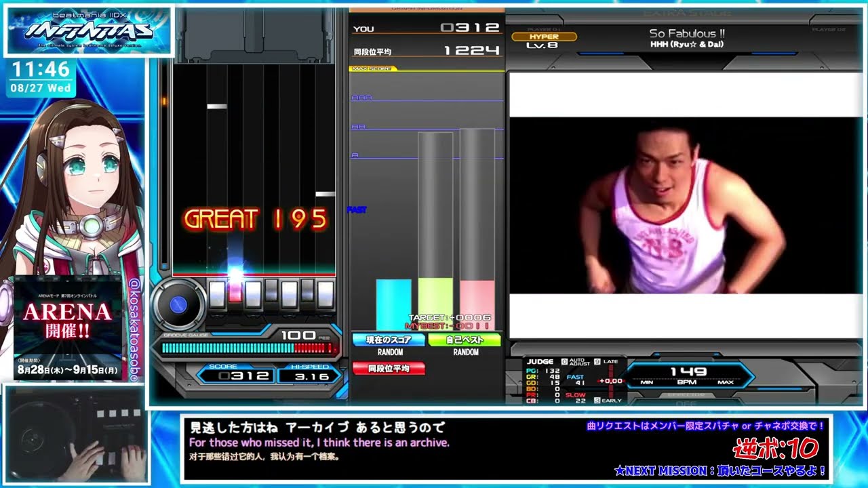The image size is (868, 488).
Task: Click the rightmost white key button
Action: (x=325, y=294)
